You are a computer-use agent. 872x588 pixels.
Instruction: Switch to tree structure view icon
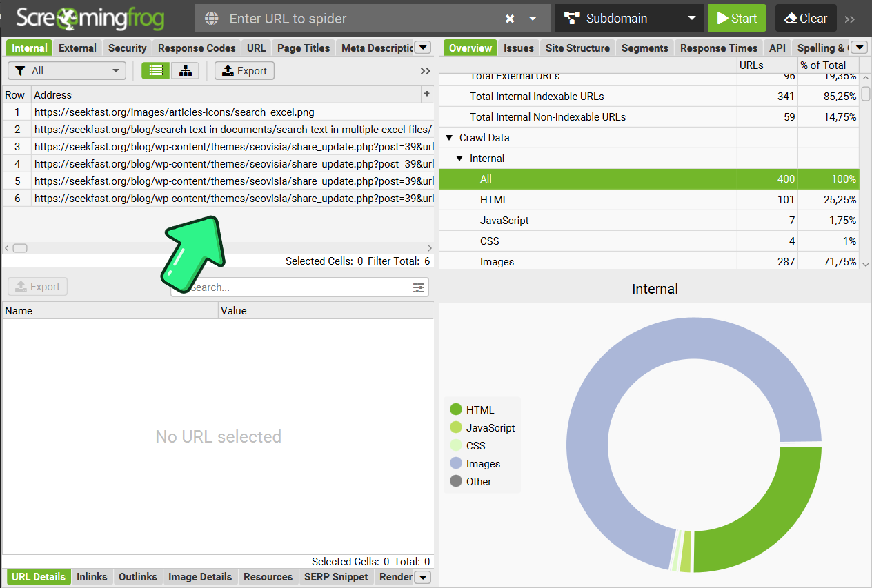(x=185, y=71)
